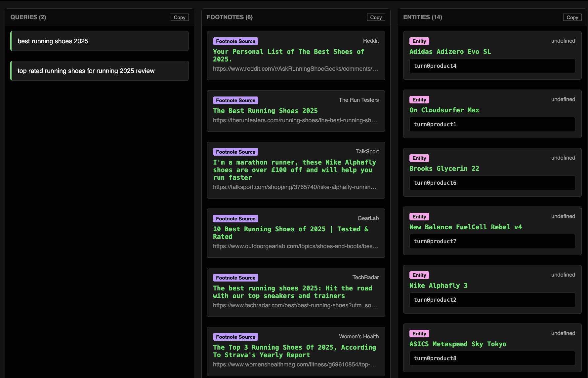This screenshot has height=378, width=588.
Task: Select the 'Adidas Adizero Evo SL' entity name
Action: pyautogui.click(x=450, y=52)
